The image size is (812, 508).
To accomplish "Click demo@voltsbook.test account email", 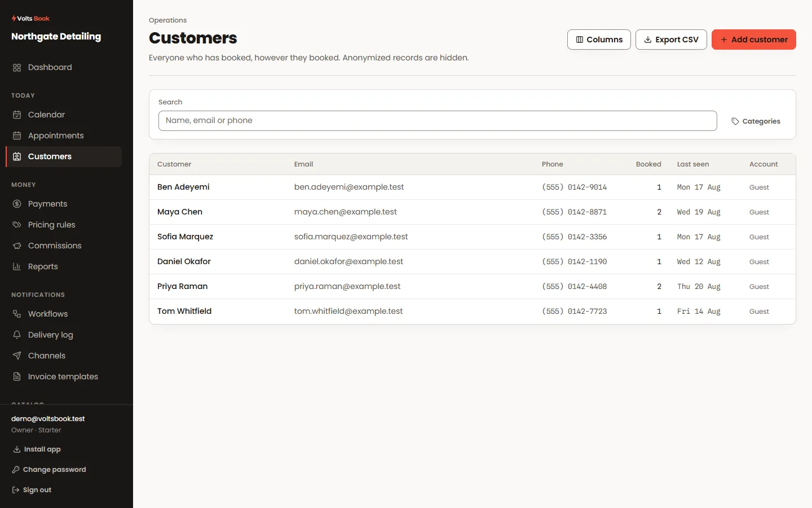I will tap(48, 419).
